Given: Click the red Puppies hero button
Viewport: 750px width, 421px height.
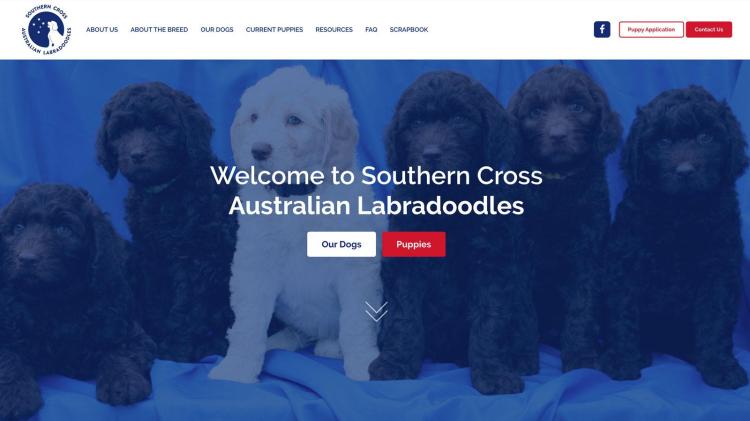Looking at the screenshot, I should coord(414,244).
